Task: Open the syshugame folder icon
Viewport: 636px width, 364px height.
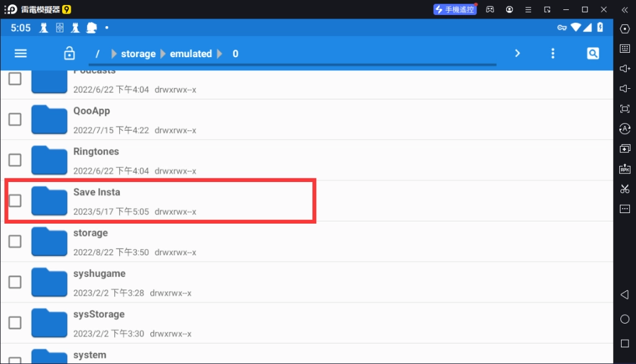Action: (49, 282)
